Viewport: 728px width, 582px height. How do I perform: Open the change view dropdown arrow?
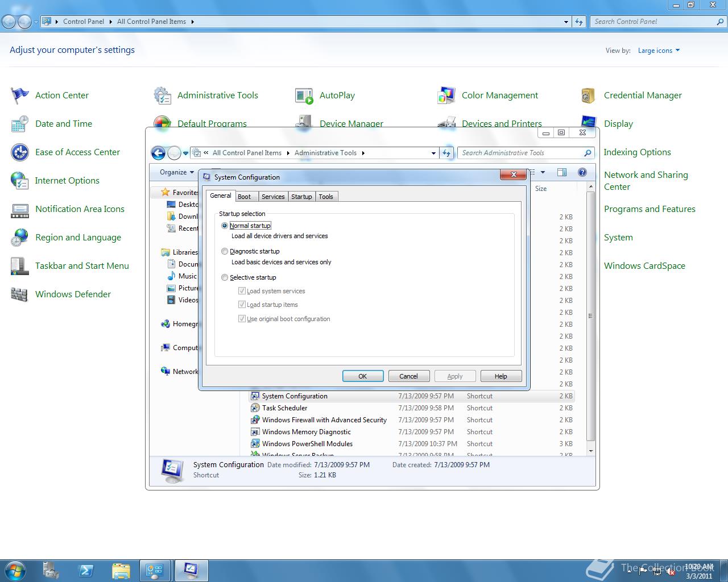tap(543, 172)
